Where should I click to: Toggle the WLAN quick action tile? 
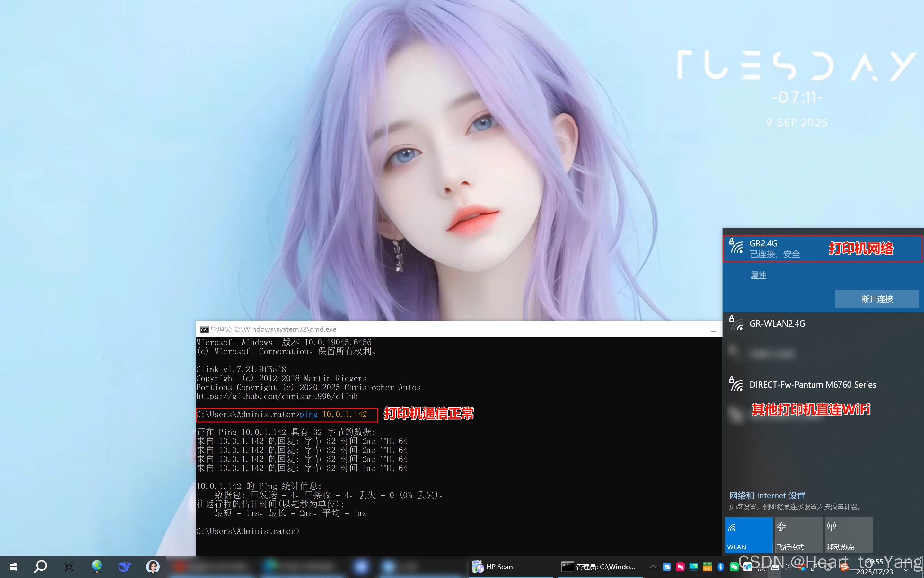[x=748, y=535]
